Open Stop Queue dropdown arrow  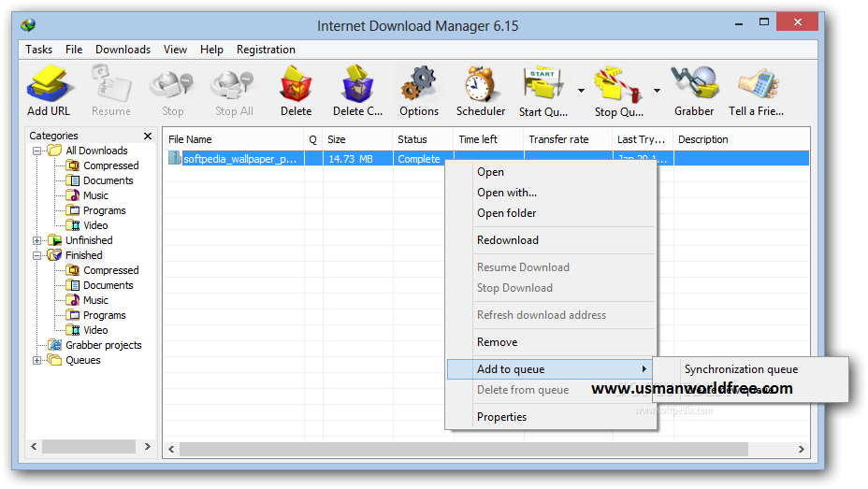[x=658, y=90]
